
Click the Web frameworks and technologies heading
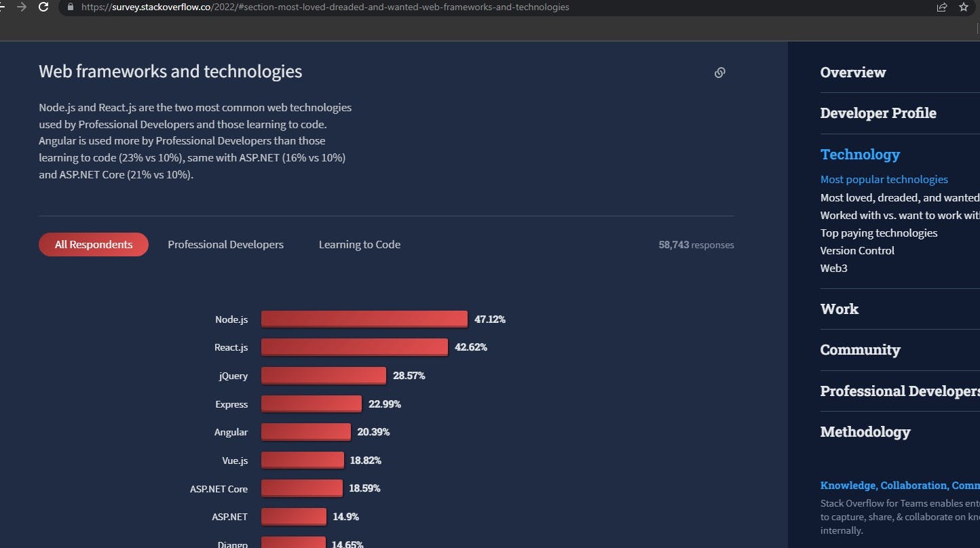[170, 72]
